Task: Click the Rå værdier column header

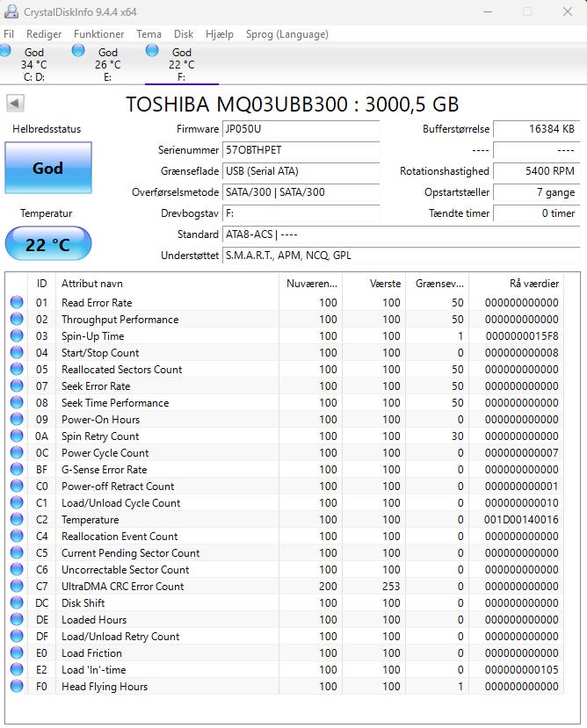Action: (x=516, y=284)
